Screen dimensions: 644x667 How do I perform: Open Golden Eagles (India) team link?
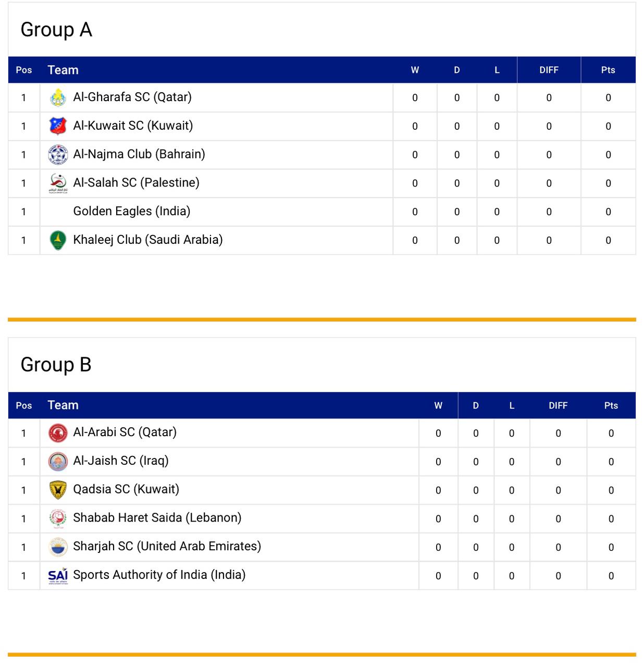(x=131, y=212)
